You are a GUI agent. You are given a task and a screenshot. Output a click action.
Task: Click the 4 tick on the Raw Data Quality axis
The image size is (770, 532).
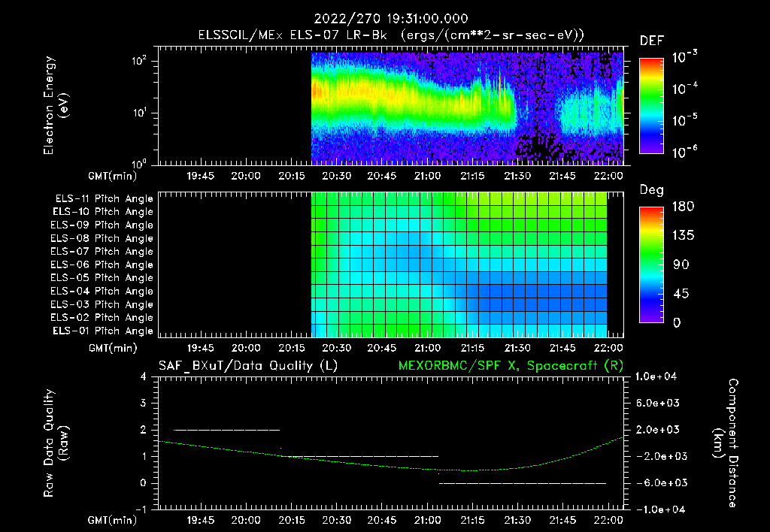144,377
